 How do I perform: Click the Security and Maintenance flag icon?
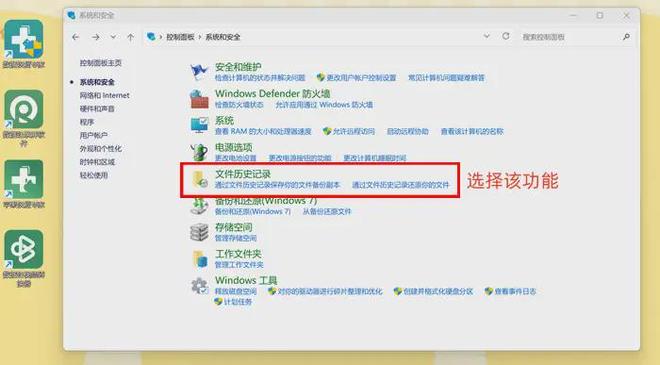199,72
